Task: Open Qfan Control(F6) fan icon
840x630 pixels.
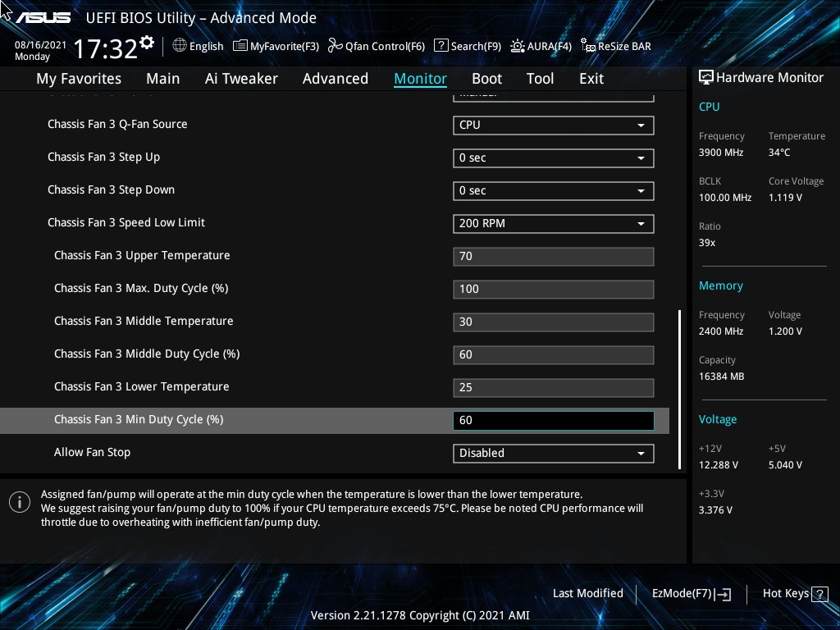Action: pyautogui.click(x=336, y=46)
